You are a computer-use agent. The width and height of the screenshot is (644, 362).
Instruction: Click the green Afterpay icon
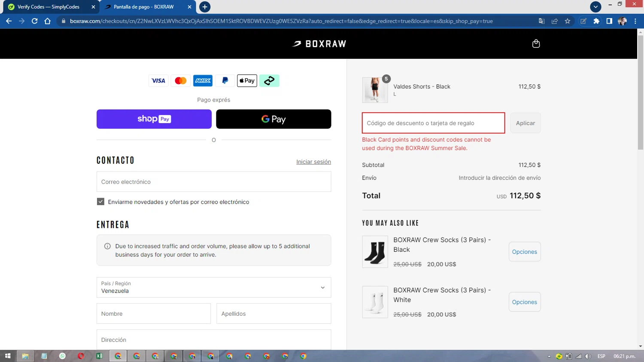[269, 81]
